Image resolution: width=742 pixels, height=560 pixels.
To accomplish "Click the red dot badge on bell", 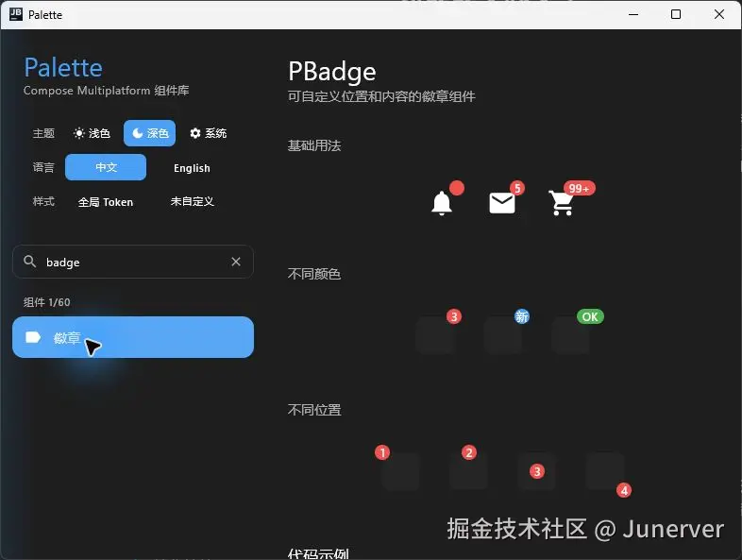I will pos(457,188).
